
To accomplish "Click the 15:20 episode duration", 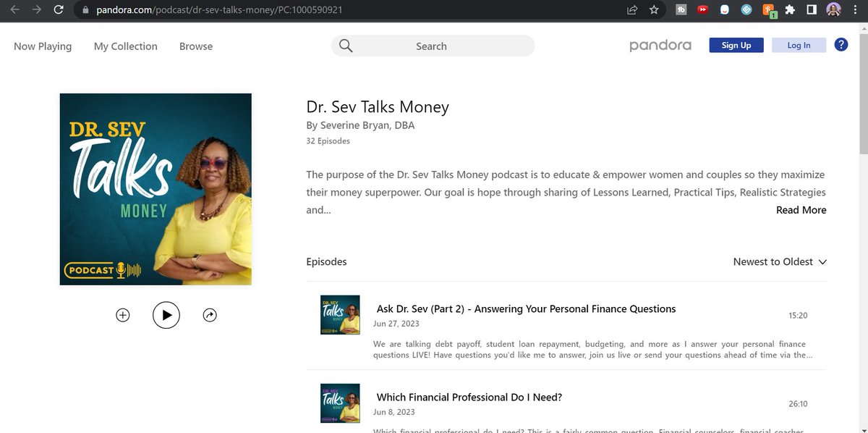I will [798, 316].
